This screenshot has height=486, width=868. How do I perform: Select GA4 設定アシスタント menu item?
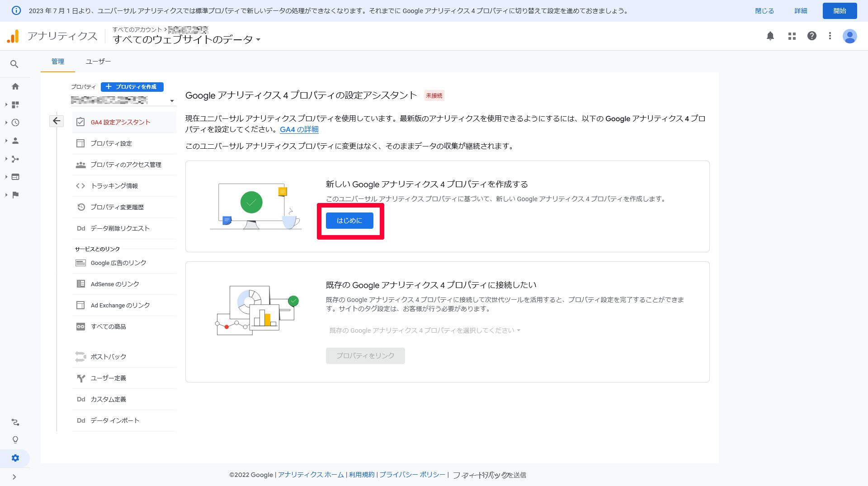click(124, 122)
